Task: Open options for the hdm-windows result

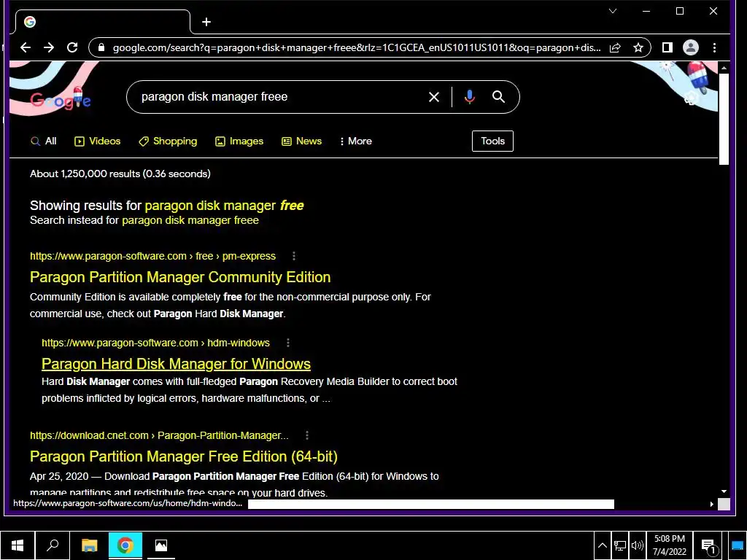Action: 287,343
